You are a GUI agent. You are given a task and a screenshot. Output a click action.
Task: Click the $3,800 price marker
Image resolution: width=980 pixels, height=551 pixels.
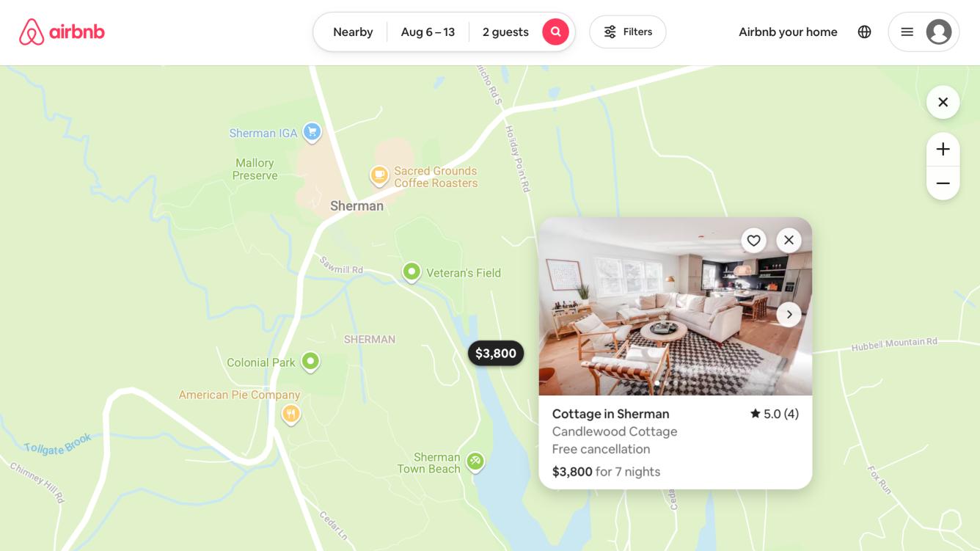496,354
